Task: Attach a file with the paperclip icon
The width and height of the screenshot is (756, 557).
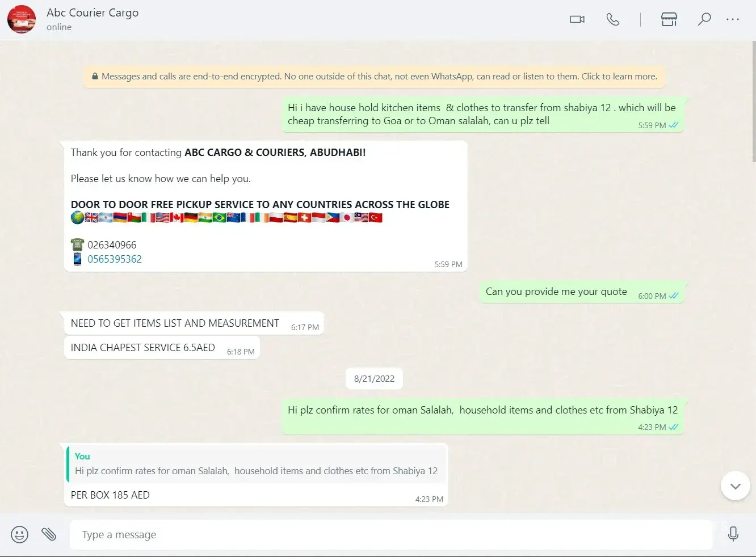Action: coord(49,534)
